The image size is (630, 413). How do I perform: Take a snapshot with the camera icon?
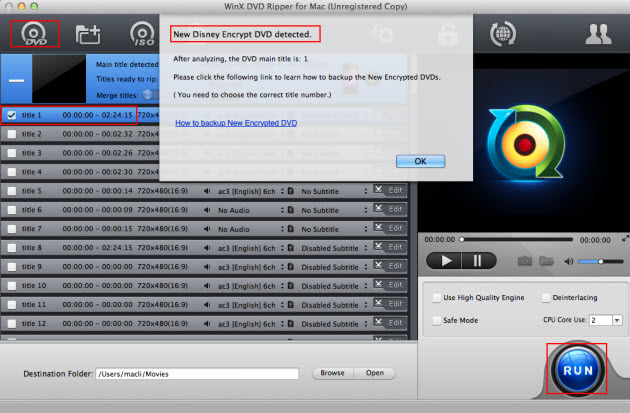click(524, 262)
